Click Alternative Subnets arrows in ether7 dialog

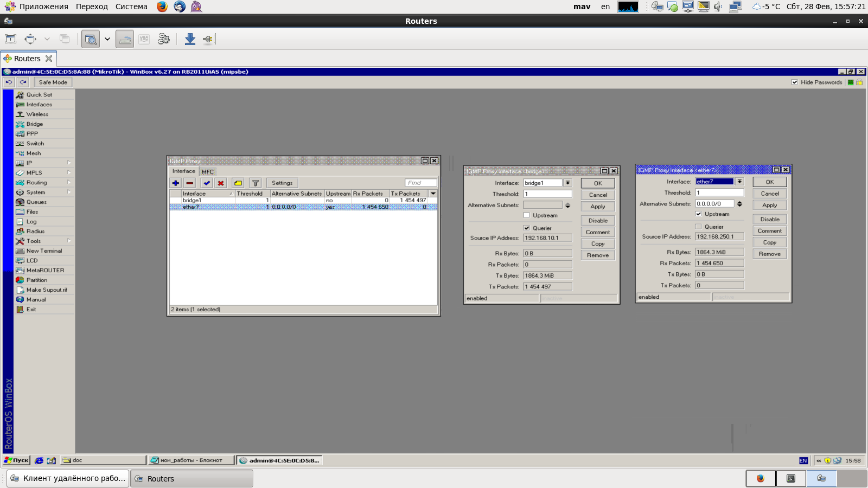pyautogui.click(x=739, y=204)
